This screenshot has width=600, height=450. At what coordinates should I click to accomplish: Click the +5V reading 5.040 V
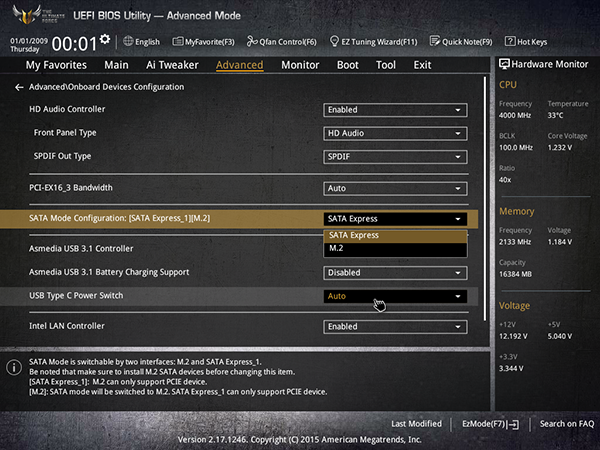560,336
